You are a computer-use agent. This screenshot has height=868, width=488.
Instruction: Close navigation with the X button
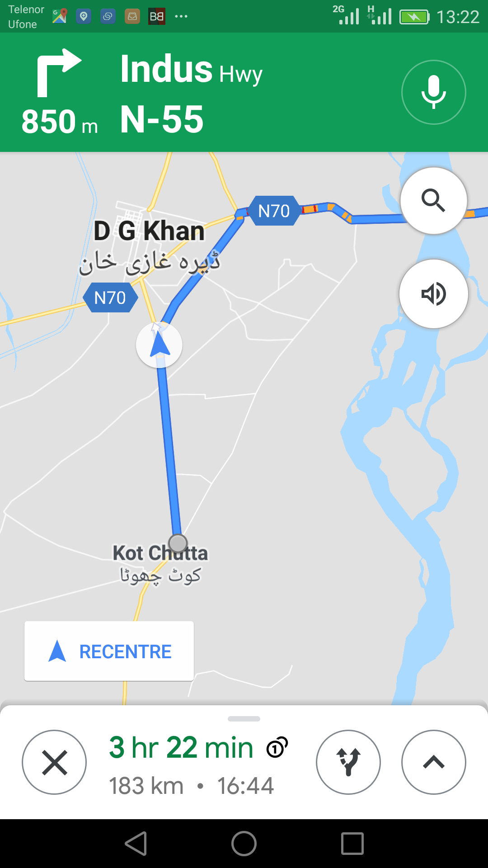[54, 762]
